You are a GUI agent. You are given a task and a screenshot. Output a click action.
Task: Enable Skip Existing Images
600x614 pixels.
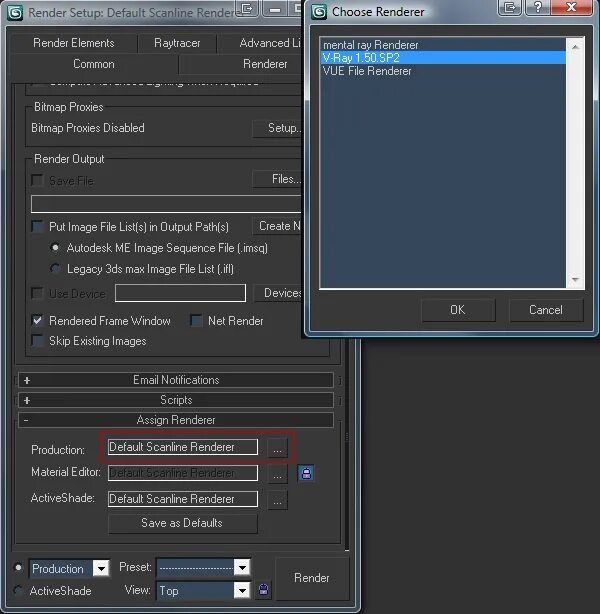tap(38, 340)
